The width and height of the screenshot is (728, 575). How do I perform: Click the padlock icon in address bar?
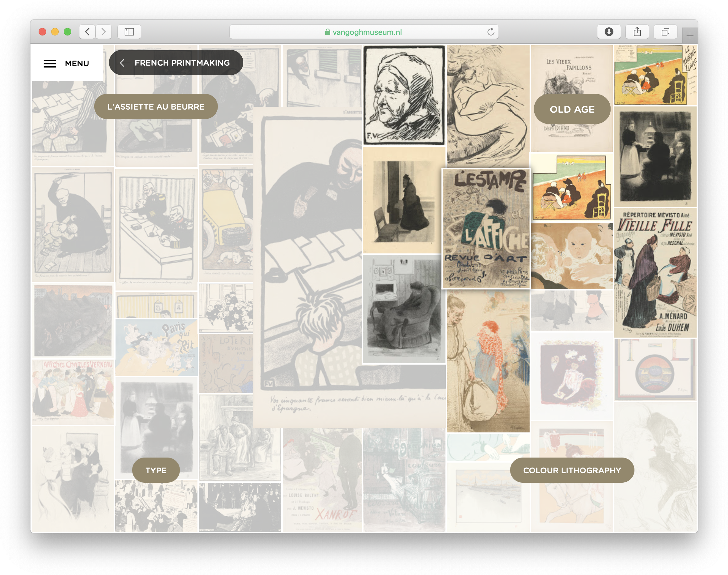(x=327, y=32)
